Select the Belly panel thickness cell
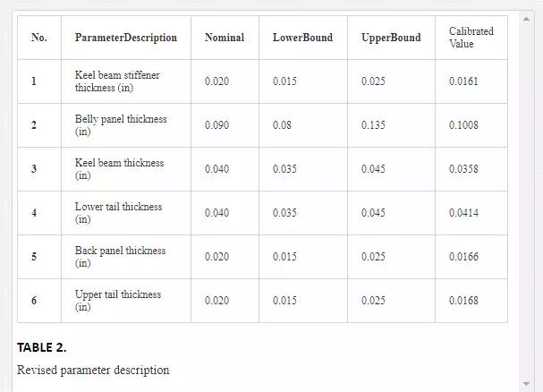This screenshot has height=392, width=543. pos(126,125)
